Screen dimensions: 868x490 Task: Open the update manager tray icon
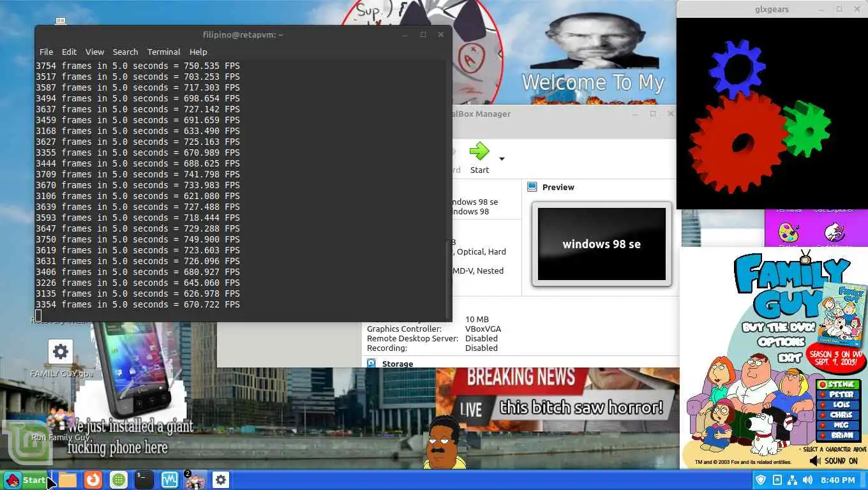[x=777, y=480]
